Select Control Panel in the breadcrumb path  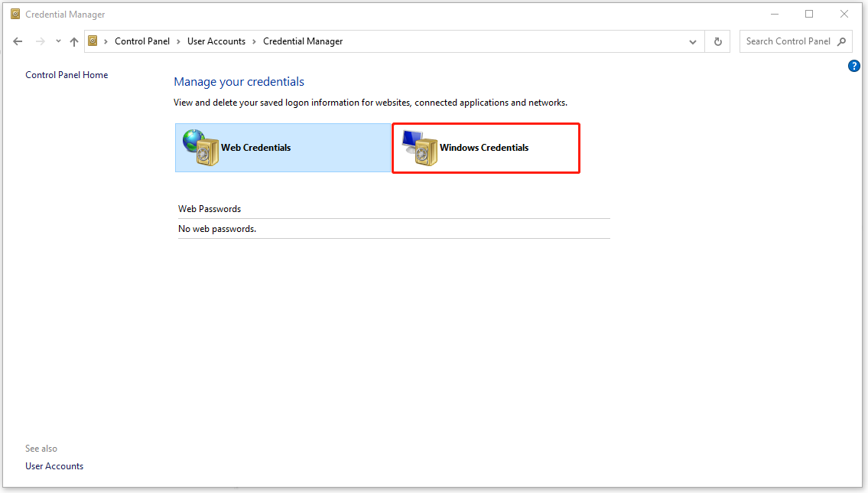coord(142,41)
